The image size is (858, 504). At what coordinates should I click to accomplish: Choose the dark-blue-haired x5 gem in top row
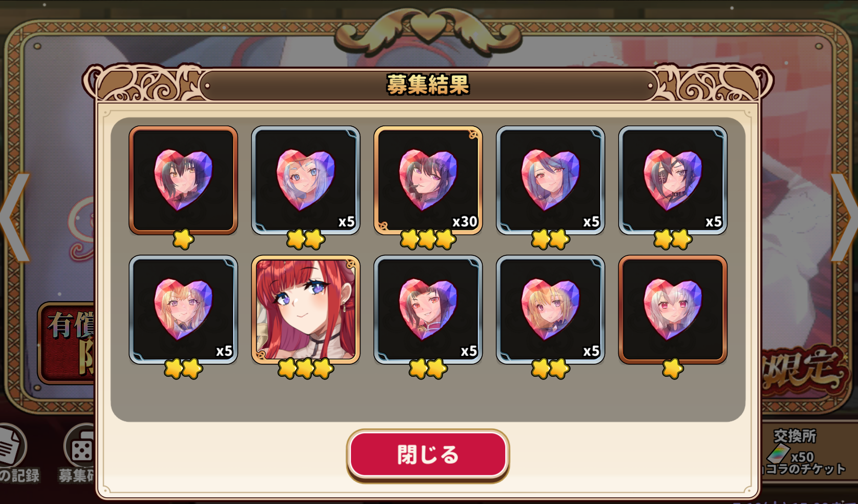(550, 180)
